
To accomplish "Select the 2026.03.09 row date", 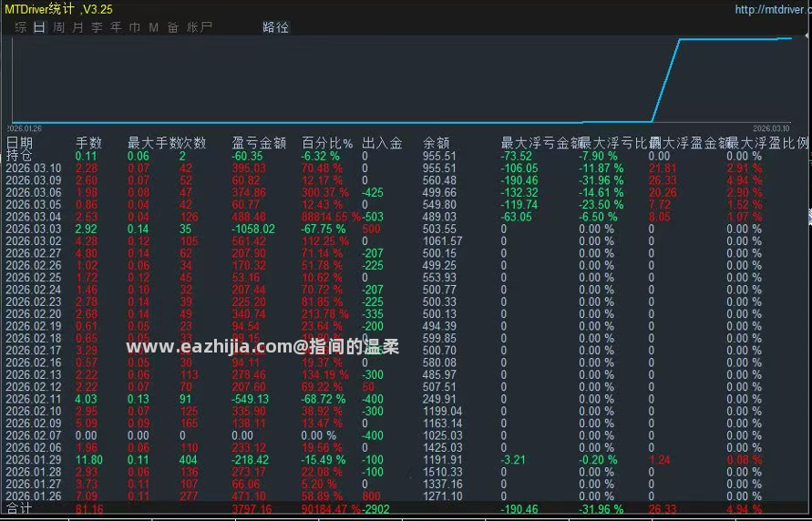I will (x=33, y=180).
